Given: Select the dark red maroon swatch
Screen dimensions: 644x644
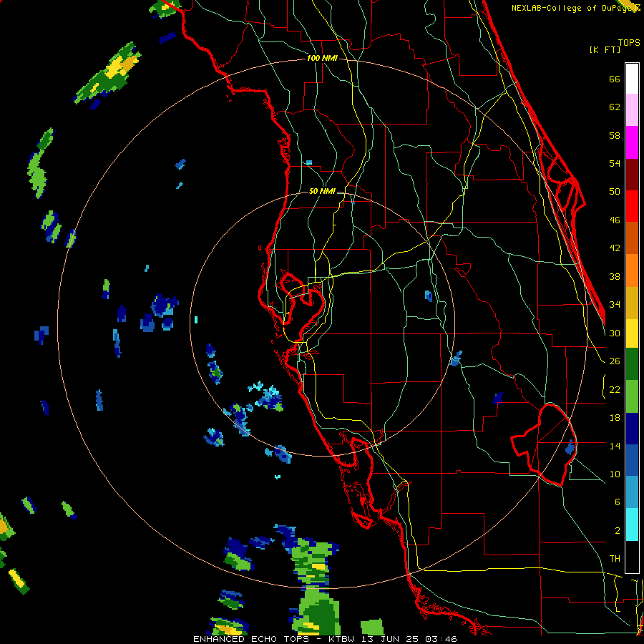Looking at the screenshot, I should (632, 175).
